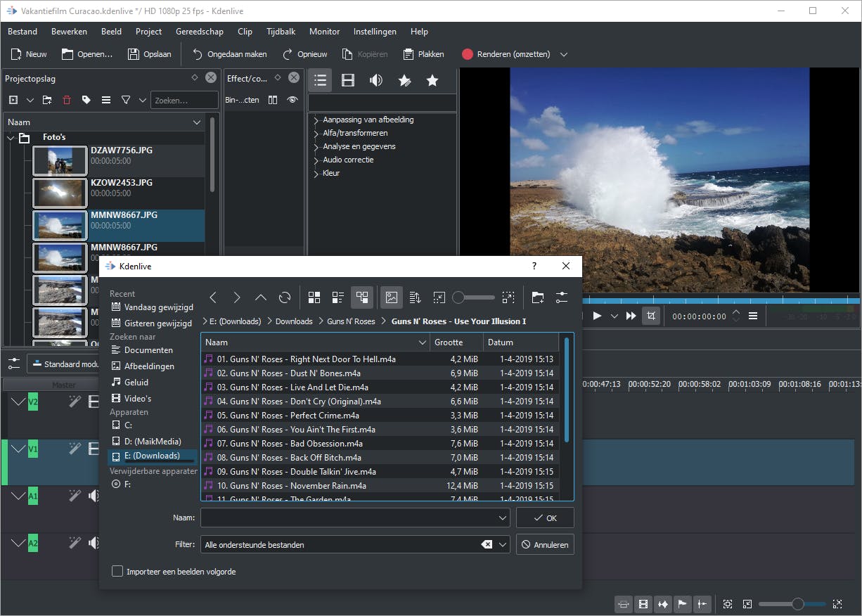Open the audio effects speaker tab icon

tap(376, 80)
